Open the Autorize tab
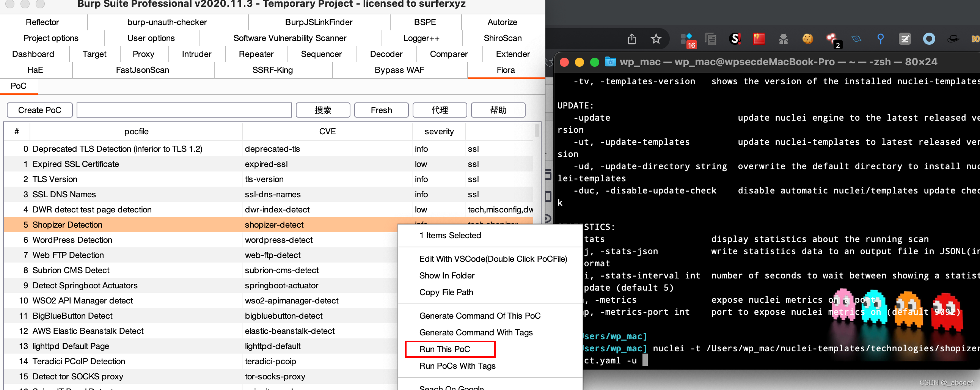Viewport: 980px width, 390px height. point(502,22)
